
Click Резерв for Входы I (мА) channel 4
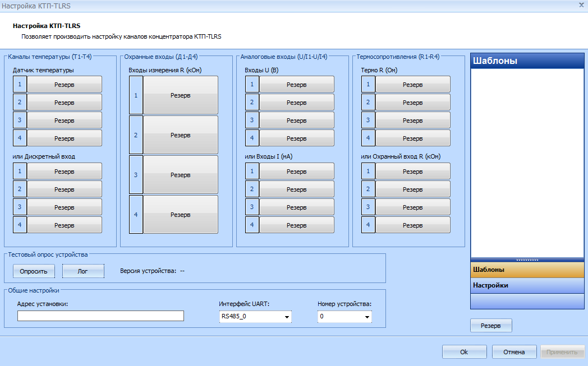coord(297,225)
